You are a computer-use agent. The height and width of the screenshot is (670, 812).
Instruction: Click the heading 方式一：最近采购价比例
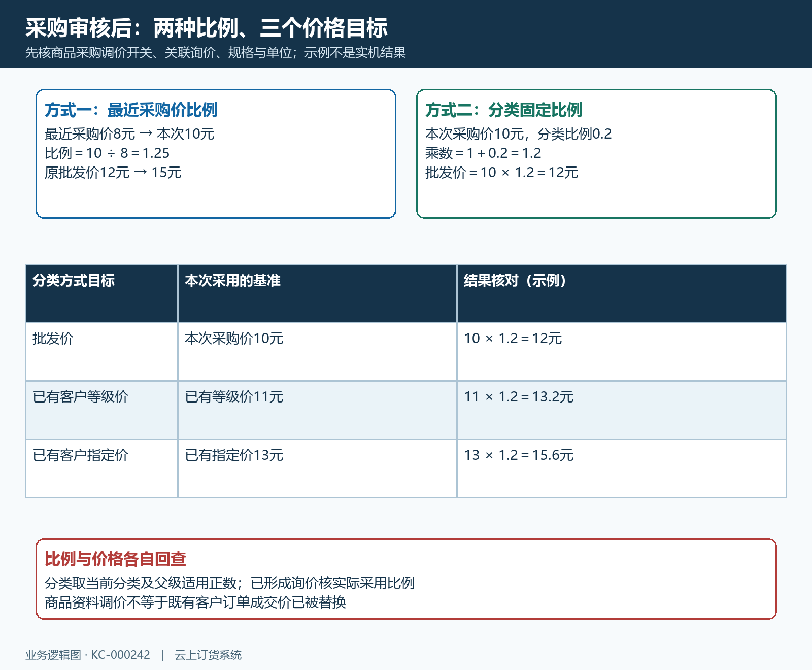point(131,110)
